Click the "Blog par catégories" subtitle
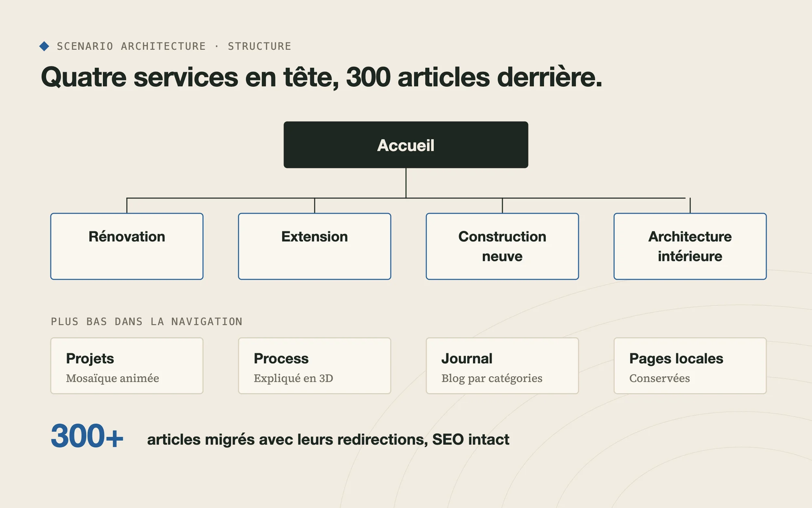Screen dimensions: 812x508 (492, 378)
